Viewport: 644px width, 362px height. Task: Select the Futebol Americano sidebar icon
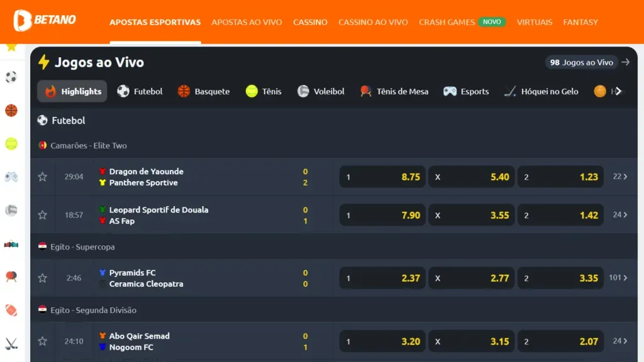(x=10, y=310)
